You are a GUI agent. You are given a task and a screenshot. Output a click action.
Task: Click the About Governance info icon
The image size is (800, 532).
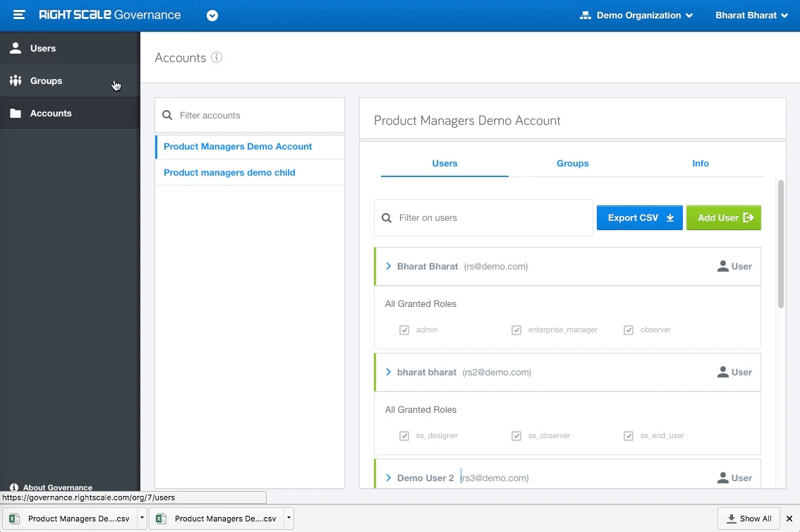click(x=14, y=488)
